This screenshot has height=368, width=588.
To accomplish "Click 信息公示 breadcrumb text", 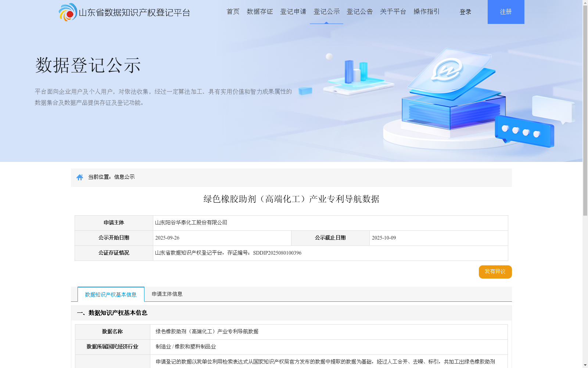I will pyautogui.click(x=125, y=177).
